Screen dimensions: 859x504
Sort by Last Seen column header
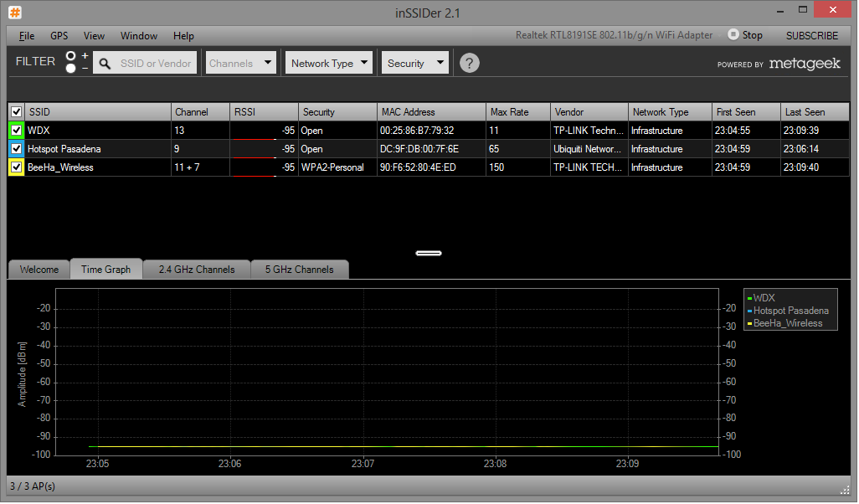pos(815,111)
